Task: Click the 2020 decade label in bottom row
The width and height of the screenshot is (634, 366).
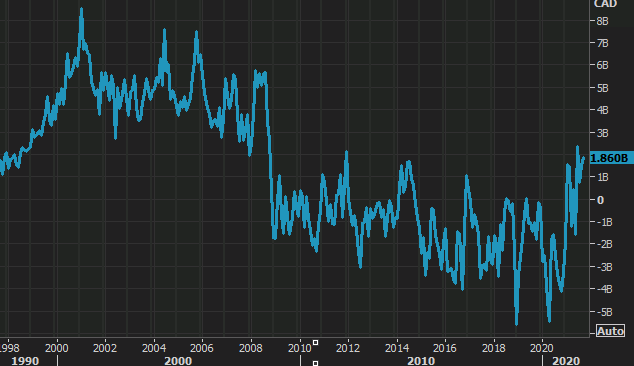Action: (566, 361)
